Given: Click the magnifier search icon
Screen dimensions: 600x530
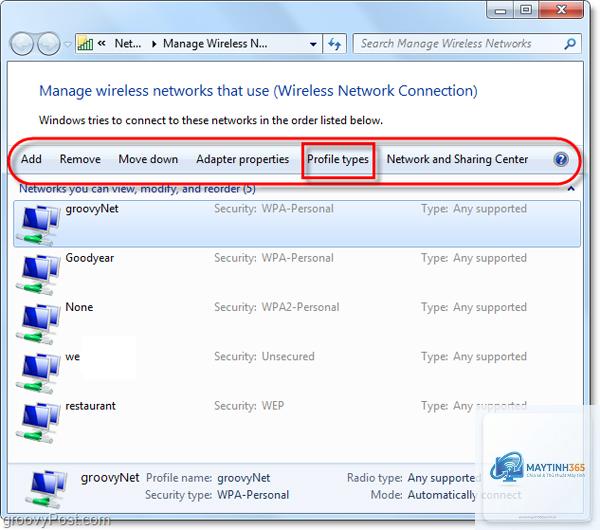Looking at the screenshot, I should (x=570, y=44).
